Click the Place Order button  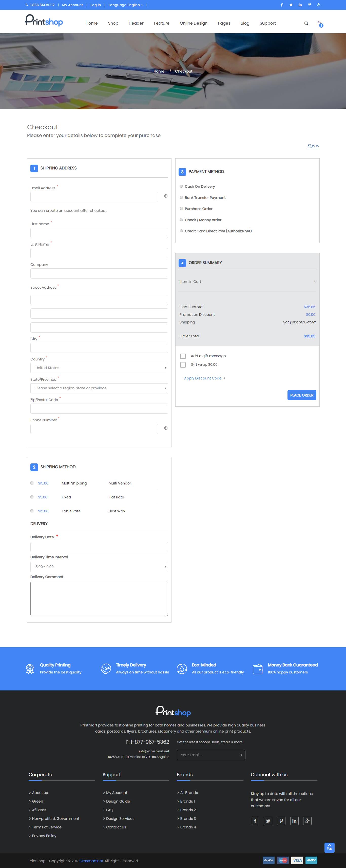tap(302, 395)
